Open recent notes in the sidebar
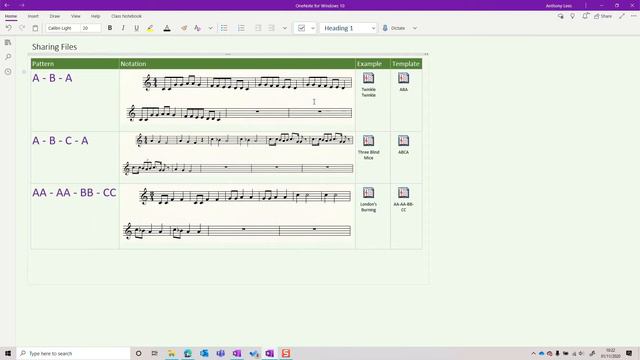 click(8, 71)
